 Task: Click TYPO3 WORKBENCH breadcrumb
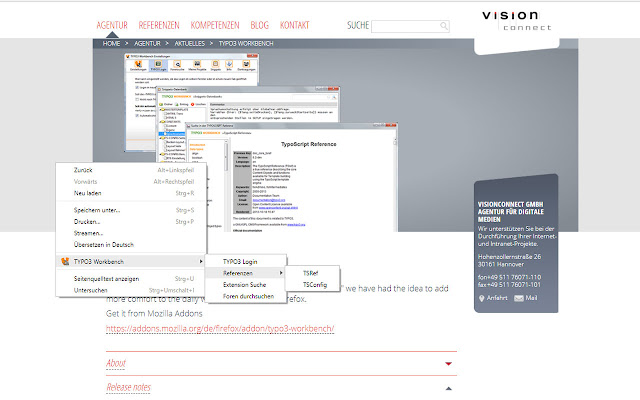pyautogui.click(x=246, y=43)
